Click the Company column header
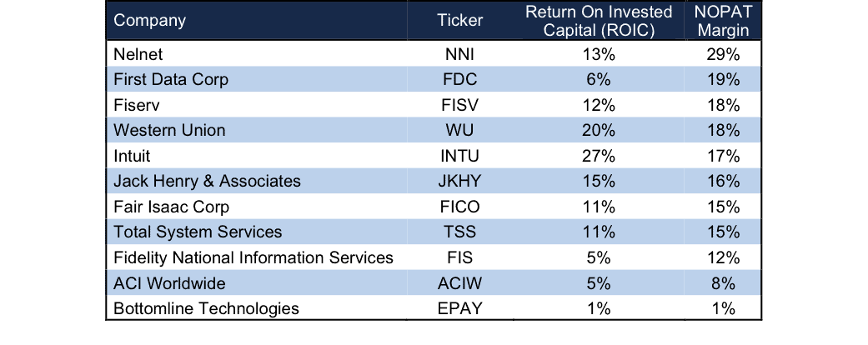The width and height of the screenshot is (868, 345). click(x=149, y=21)
